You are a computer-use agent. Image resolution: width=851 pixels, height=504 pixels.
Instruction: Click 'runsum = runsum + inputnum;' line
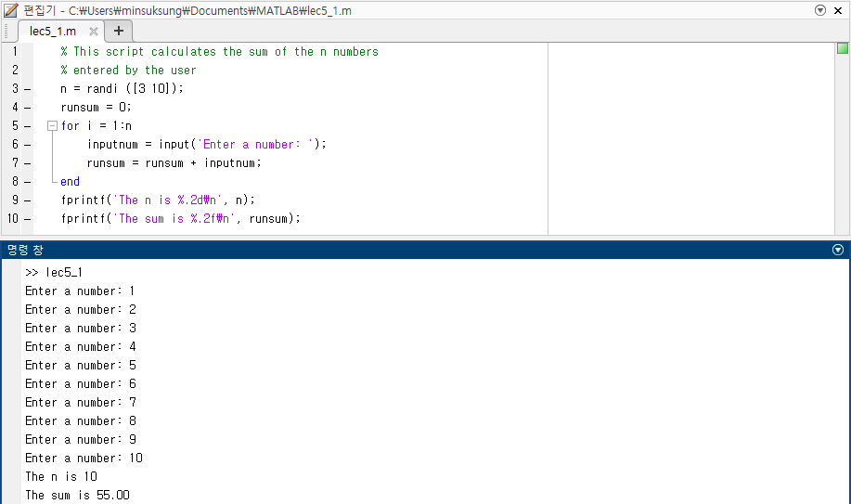(174, 163)
